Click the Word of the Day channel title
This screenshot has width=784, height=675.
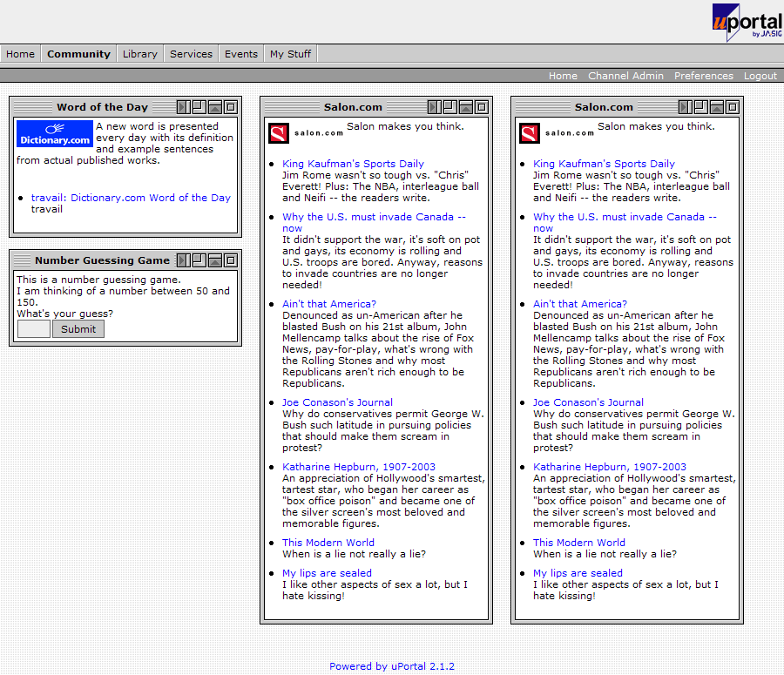coord(103,107)
